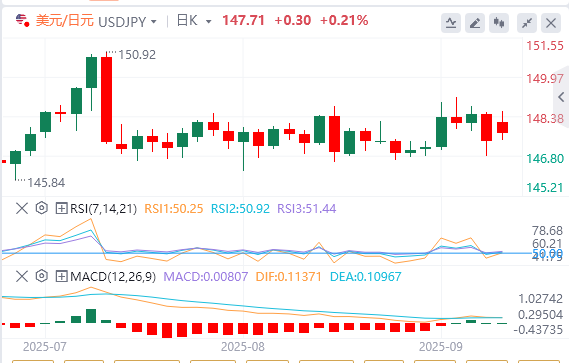
Task: Click the 2025-08 date axis label
Action: [x=243, y=347]
